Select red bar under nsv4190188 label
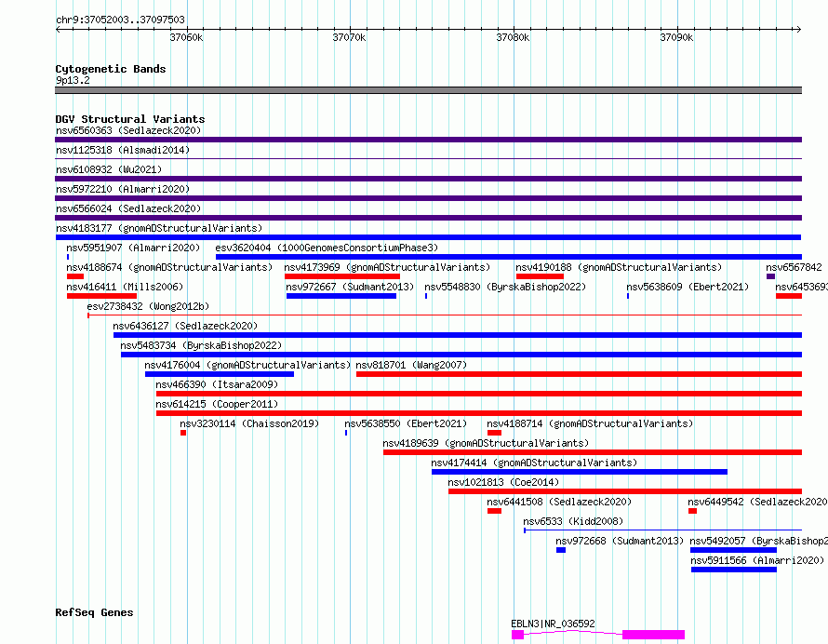 pos(540,276)
